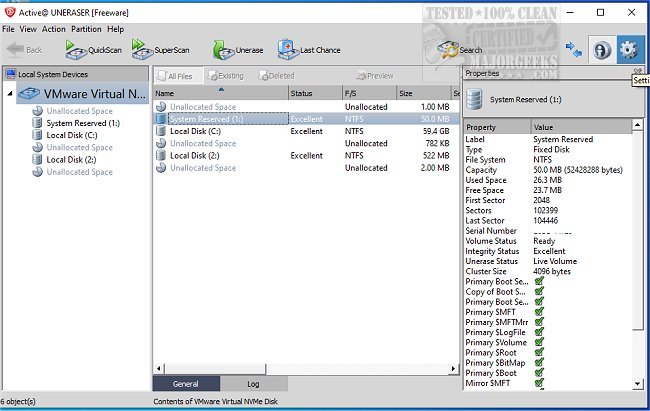The height and width of the screenshot is (411, 650).
Task: Open Settings via the gear icon
Action: point(631,50)
